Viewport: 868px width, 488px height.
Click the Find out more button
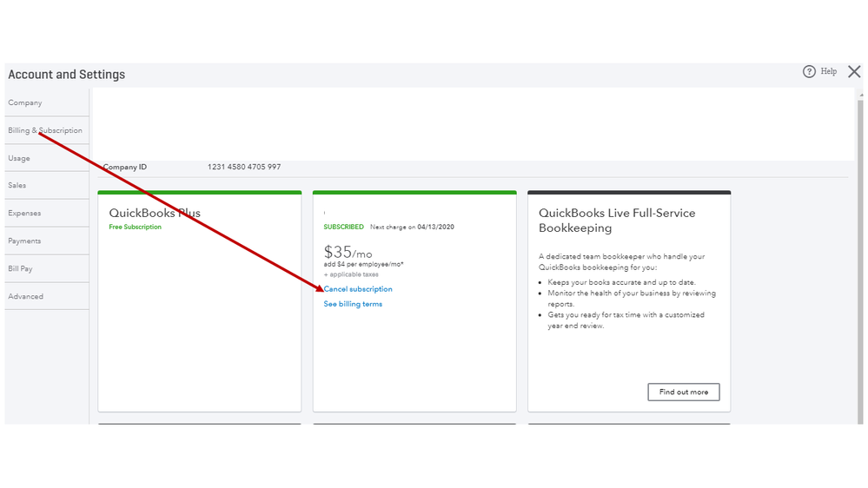[684, 392]
